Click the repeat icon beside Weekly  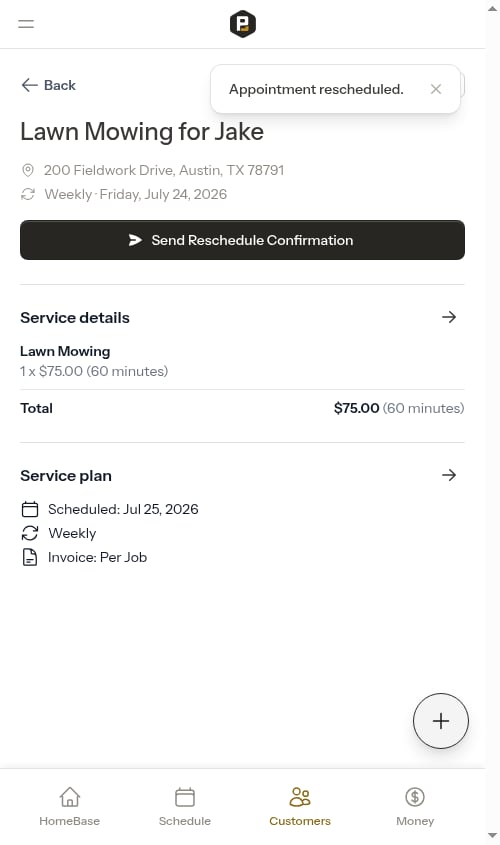tap(30, 533)
